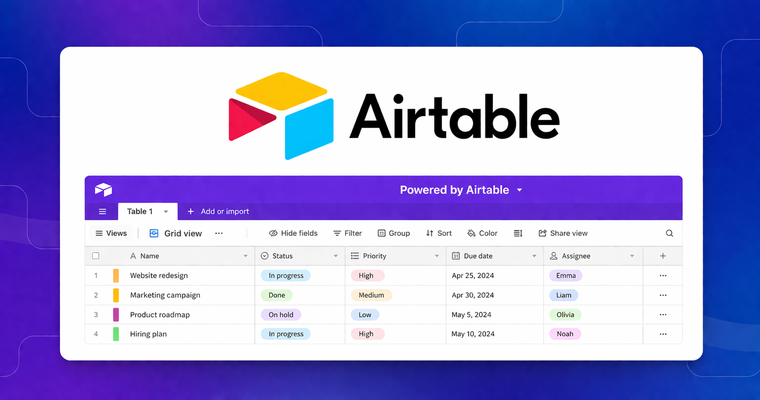Open row menu for Marketing campaign
Screen dimensions: 760x400
coord(663,295)
